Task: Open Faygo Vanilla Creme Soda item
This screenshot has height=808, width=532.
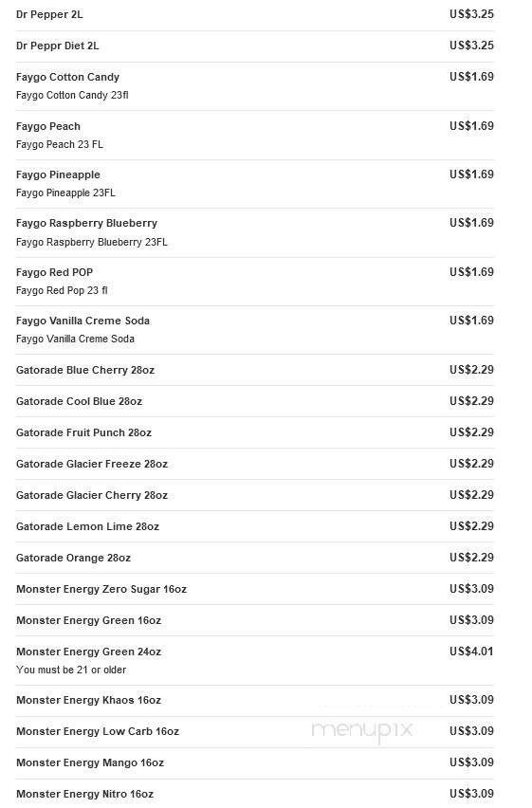Action: (255, 330)
